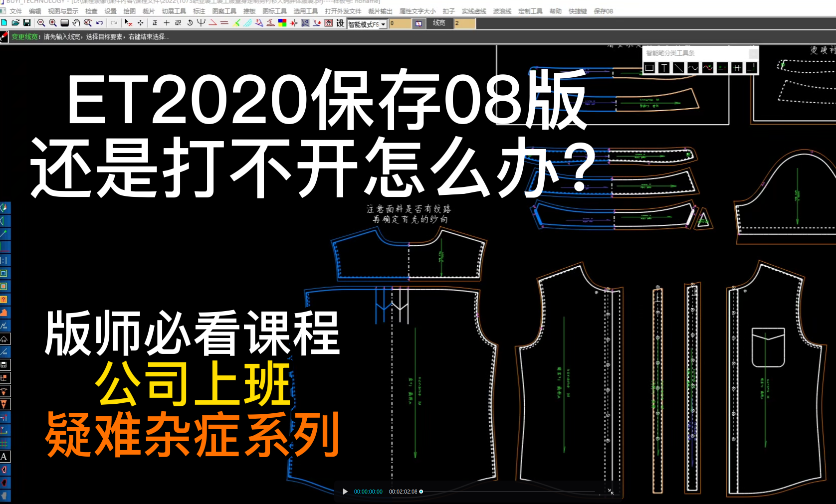
Task: Click the red parallel lines tool icon
Action: [224, 22]
